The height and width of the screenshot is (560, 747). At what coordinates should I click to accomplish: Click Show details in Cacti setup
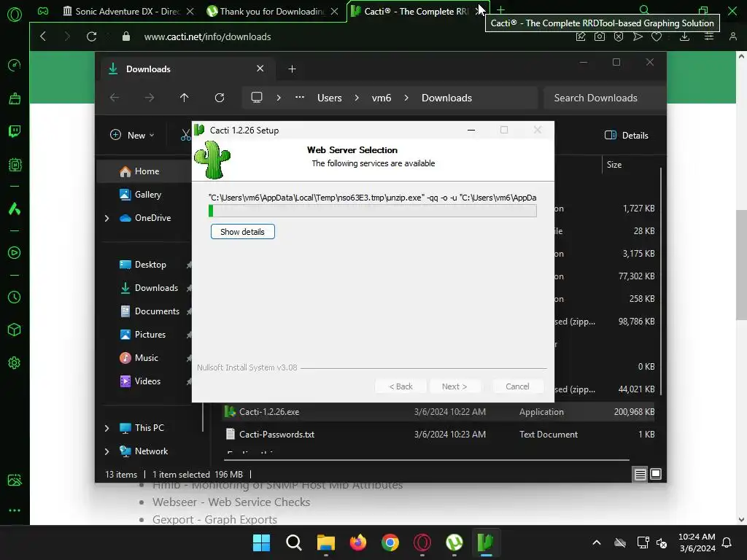[242, 232]
